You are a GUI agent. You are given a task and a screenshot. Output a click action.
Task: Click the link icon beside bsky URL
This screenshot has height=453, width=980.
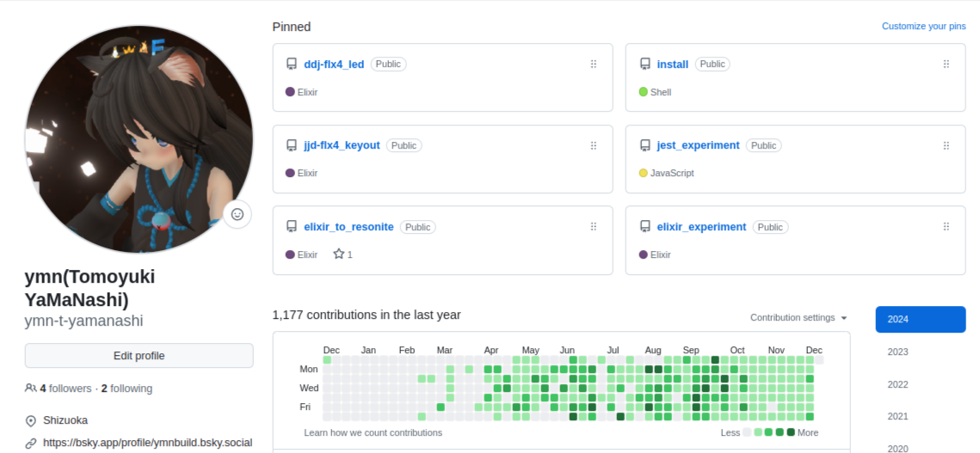click(31, 443)
